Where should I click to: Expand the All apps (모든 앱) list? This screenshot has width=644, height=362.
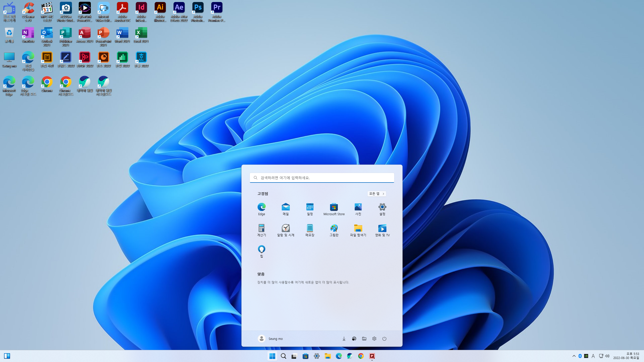377,194
